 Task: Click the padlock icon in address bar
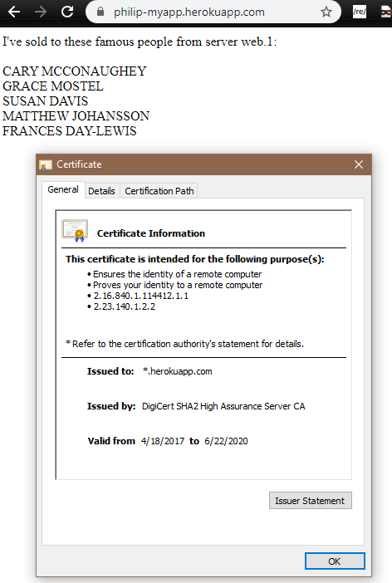pyautogui.click(x=100, y=12)
